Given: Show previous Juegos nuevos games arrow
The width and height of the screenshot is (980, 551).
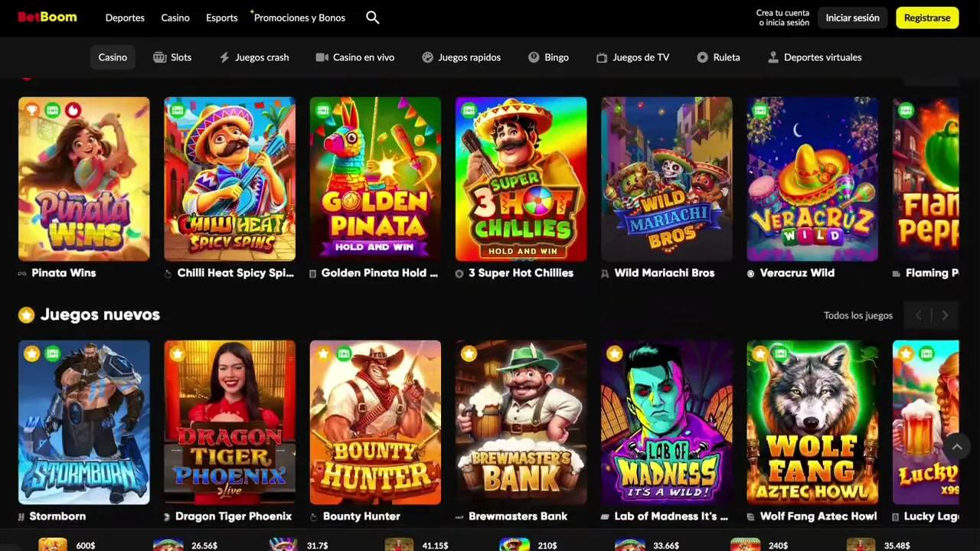Looking at the screenshot, I should point(918,315).
